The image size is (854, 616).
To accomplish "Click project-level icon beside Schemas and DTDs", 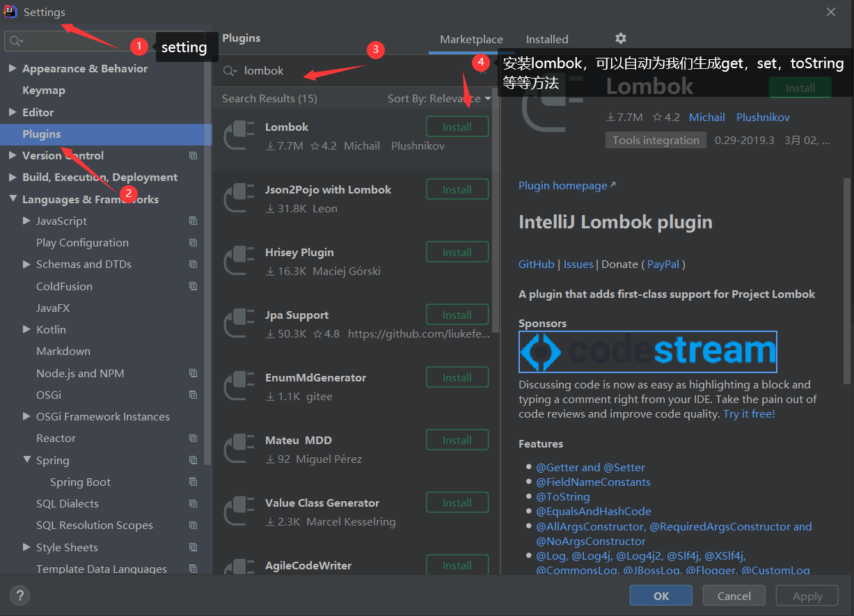I will (x=193, y=264).
